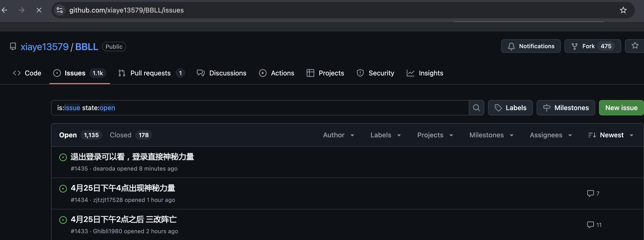Click the search magnifier button

pyautogui.click(x=476, y=108)
